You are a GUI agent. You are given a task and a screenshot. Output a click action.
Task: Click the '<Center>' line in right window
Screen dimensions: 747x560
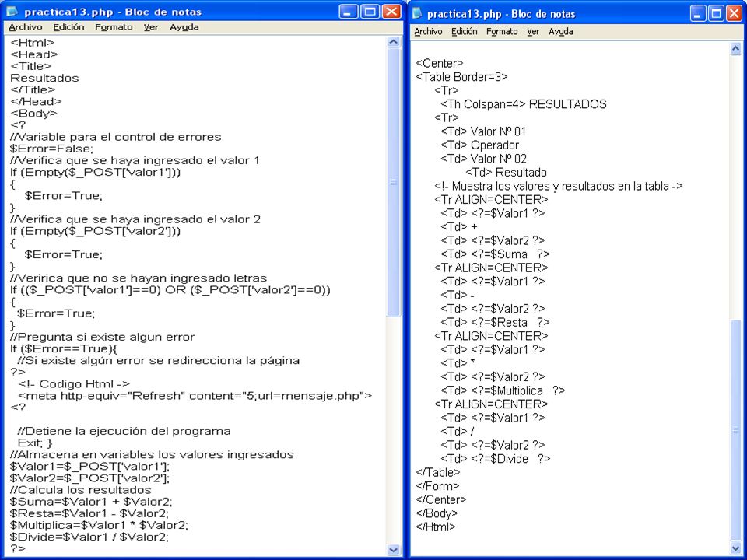point(439,63)
